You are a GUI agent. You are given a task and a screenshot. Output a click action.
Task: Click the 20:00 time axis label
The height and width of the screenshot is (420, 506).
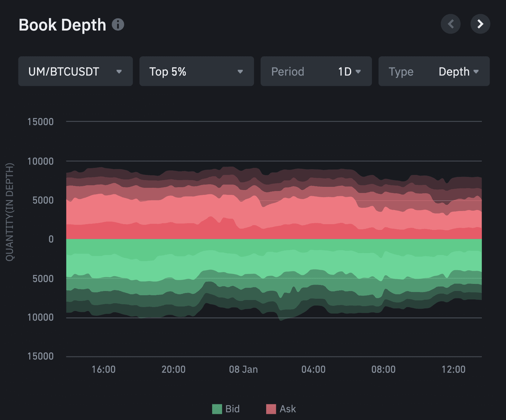pos(173,369)
